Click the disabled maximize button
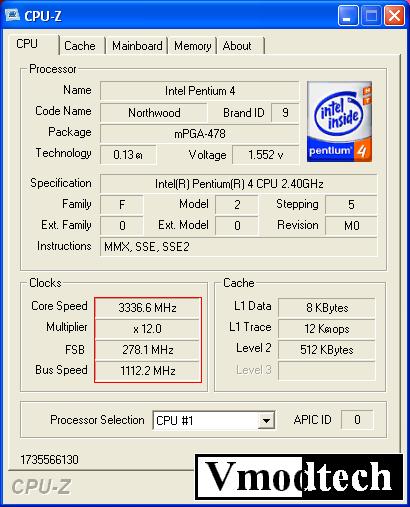The image size is (410, 507). point(371,16)
